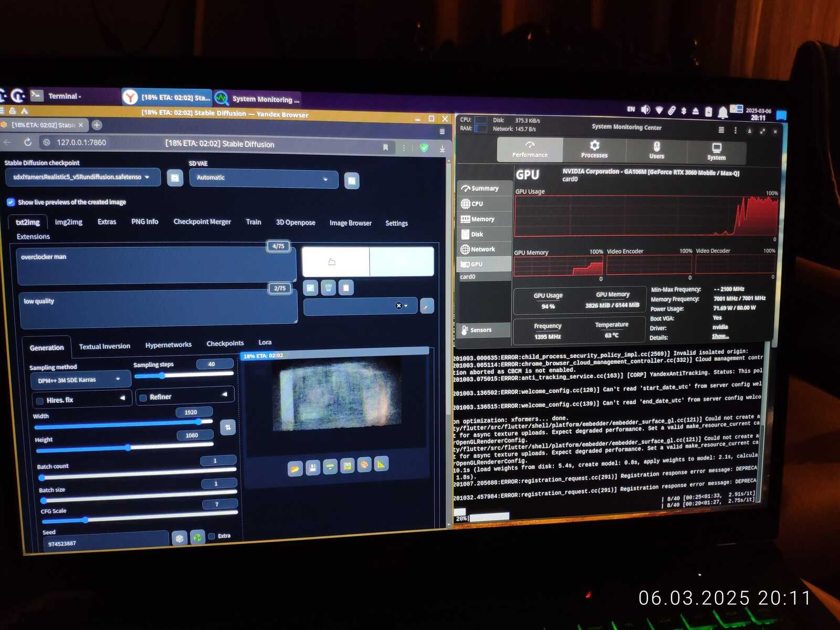
Task: Click the Skip generation button
Action: 402,262
